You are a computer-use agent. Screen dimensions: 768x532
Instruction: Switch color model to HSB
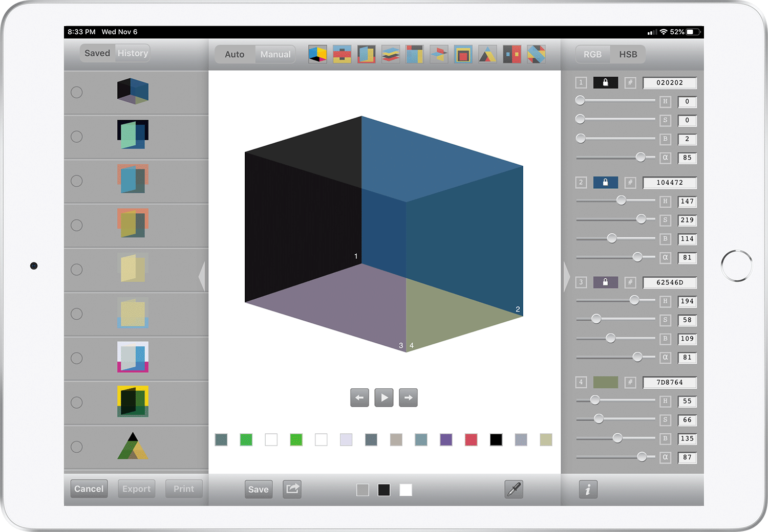pyautogui.click(x=628, y=54)
